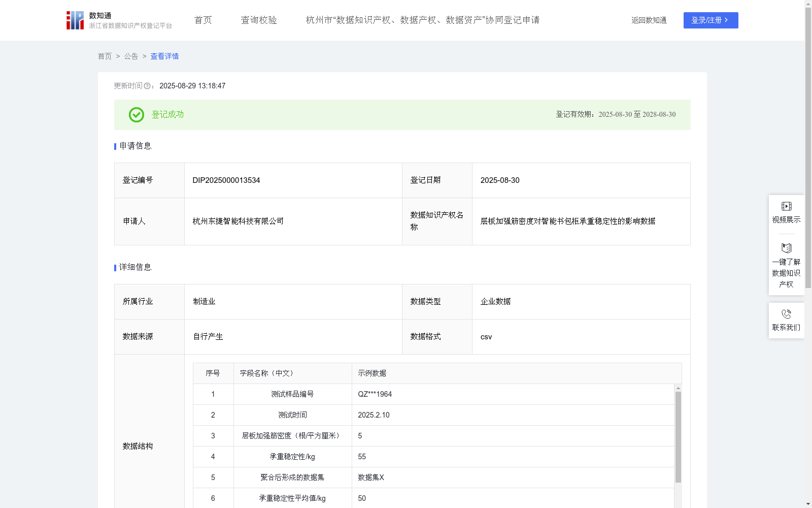Click 查看详情 breadcrumb item
812x508 pixels.
[x=164, y=56]
